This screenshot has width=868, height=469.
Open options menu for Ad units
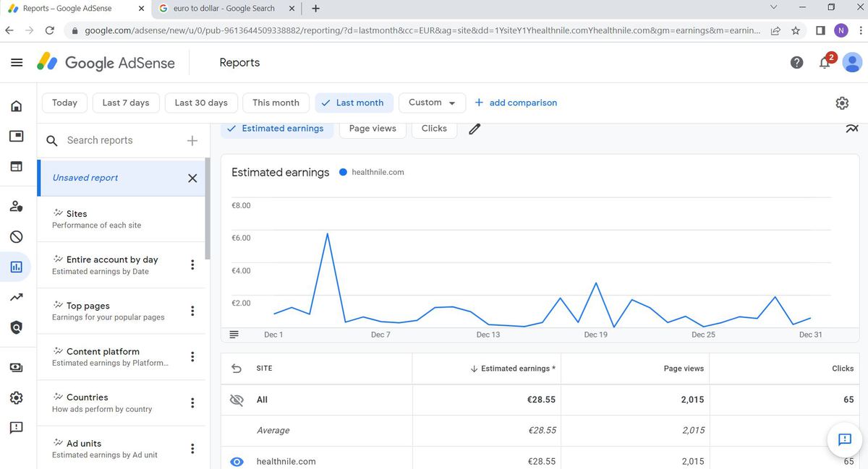click(192, 449)
